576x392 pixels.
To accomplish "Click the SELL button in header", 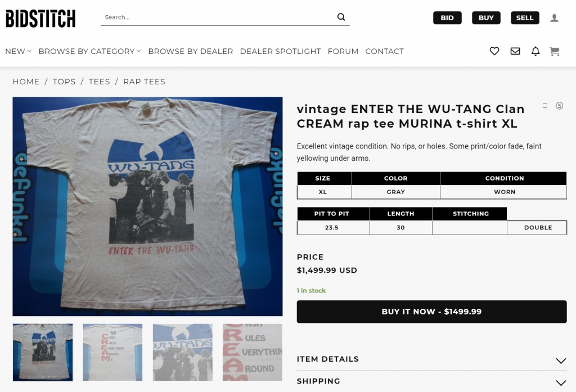I will click(x=525, y=18).
